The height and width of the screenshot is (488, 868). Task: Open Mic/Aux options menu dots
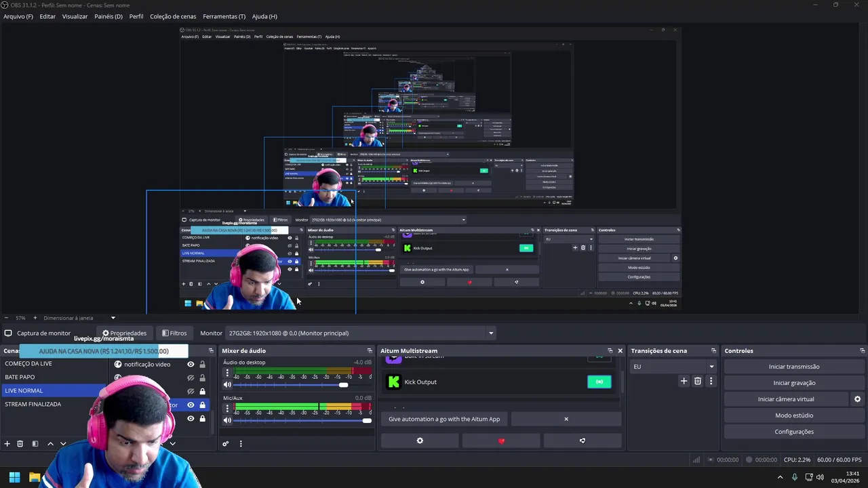227,409
